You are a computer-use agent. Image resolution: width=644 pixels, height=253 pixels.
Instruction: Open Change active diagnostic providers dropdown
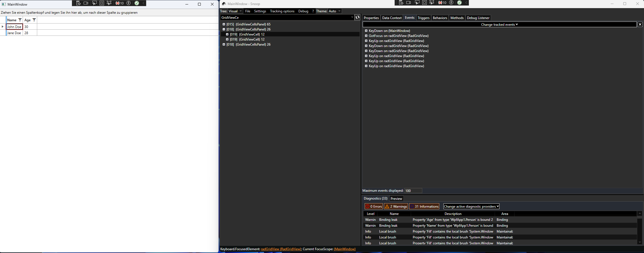tap(471, 206)
